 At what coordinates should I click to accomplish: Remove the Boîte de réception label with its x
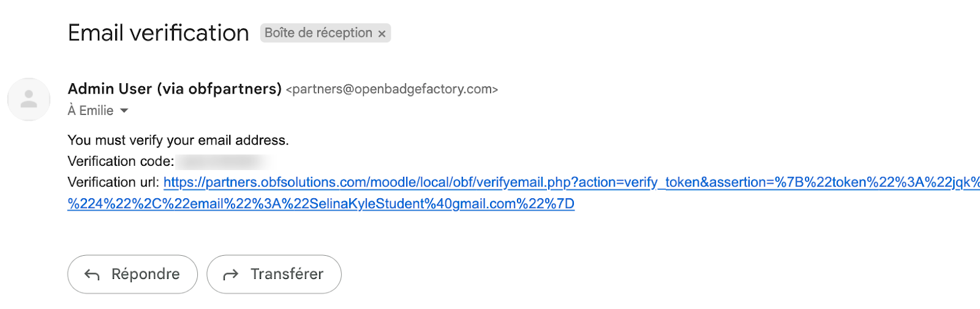(x=382, y=34)
